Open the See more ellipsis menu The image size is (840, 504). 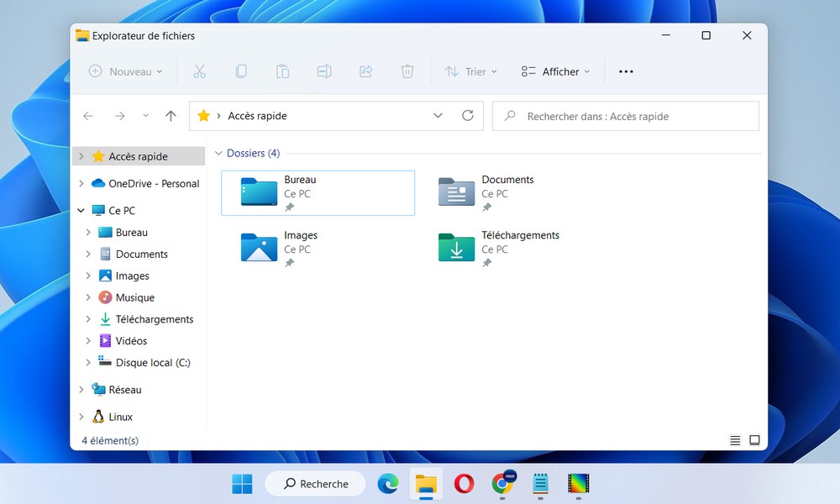pyautogui.click(x=625, y=71)
